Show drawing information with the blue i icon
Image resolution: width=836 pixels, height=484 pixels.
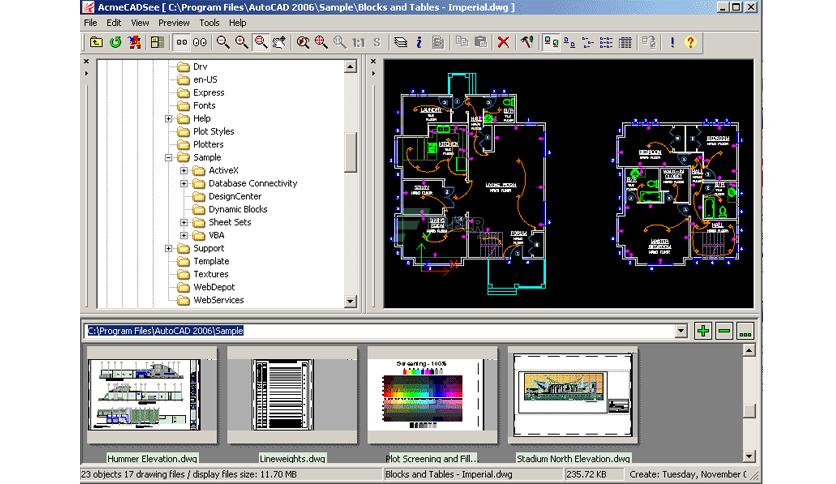(x=419, y=42)
